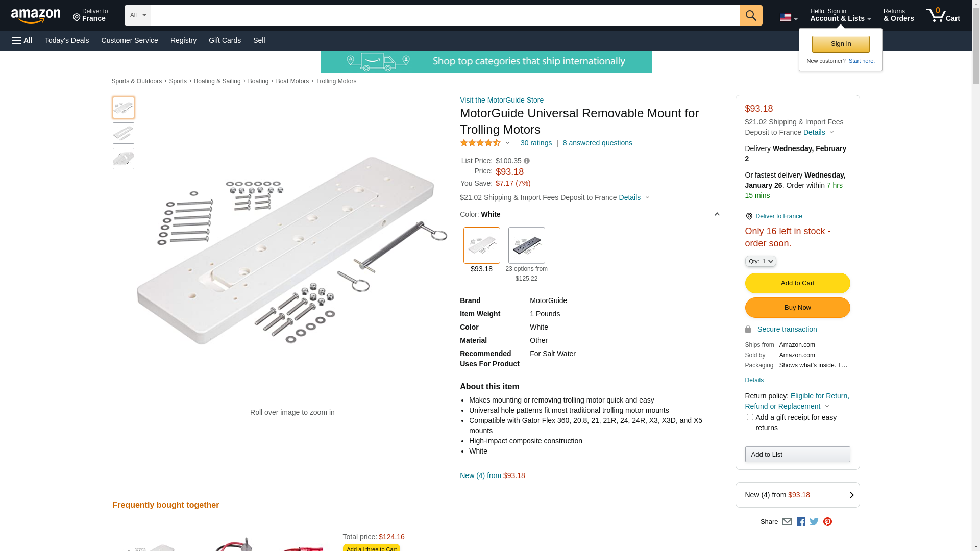This screenshot has height=551, width=980.
Task: Open the All hamburger menu
Action: click(22, 40)
